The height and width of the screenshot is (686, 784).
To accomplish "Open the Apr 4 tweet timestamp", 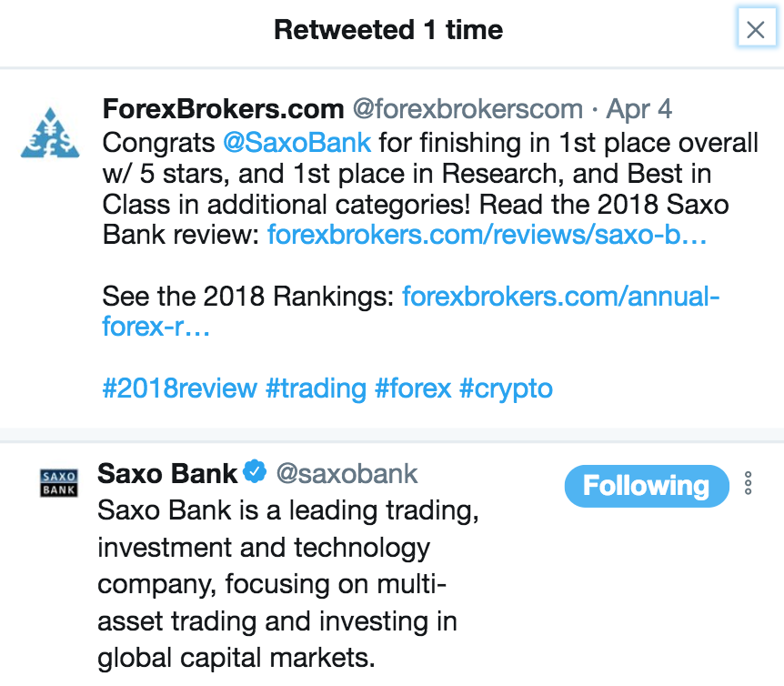I will tap(638, 110).
